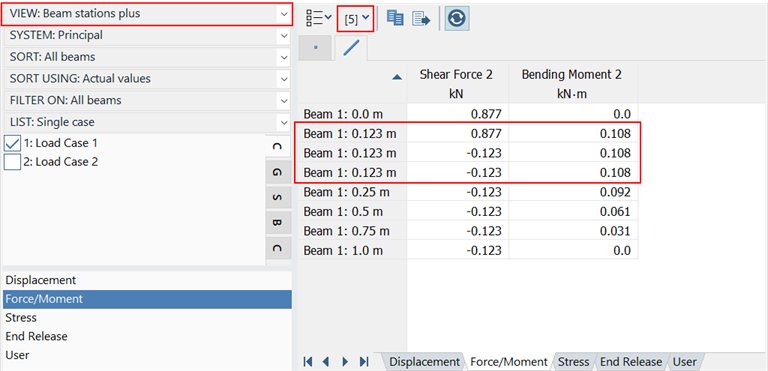Switch to the End Release bottom tab
The image size is (768, 371).
(631, 362)
